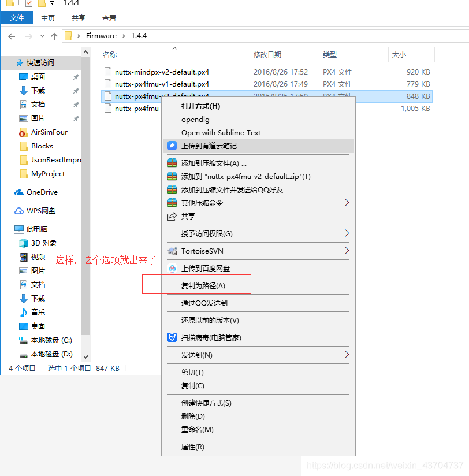Choose 剪切(T) from context menu
Image resolution: width=469 pixels, height=476 pixels.
pos(258,373)
